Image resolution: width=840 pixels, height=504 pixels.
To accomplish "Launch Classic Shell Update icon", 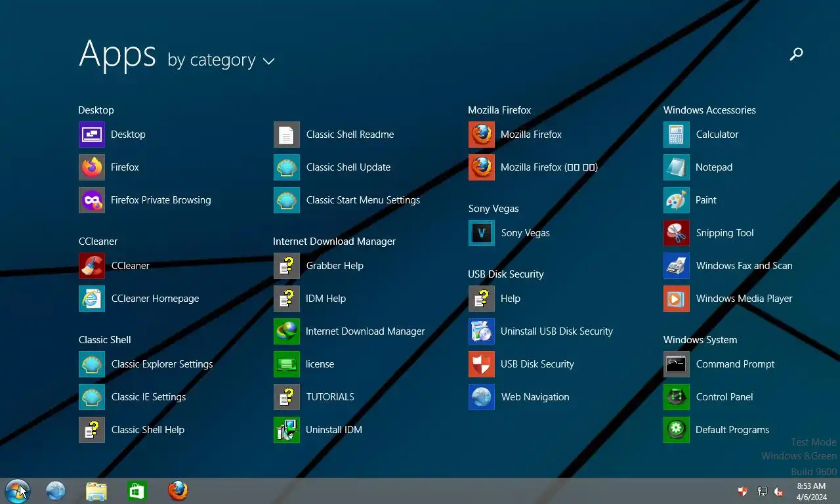I will tap(287, 167).
